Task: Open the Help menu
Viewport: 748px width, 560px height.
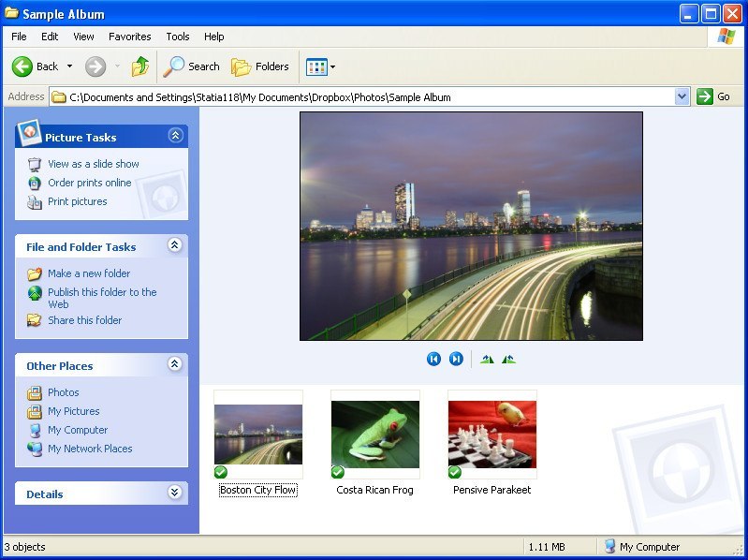Action: tap(213, 37)
